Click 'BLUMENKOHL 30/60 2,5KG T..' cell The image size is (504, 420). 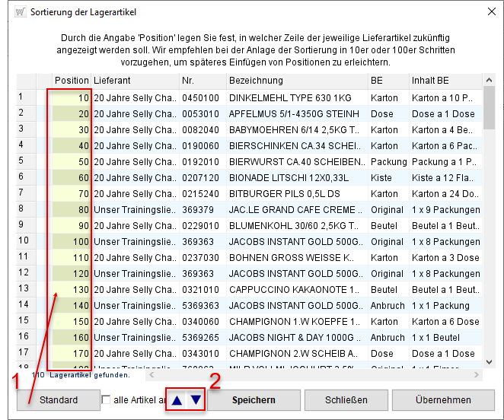(298, 225)
